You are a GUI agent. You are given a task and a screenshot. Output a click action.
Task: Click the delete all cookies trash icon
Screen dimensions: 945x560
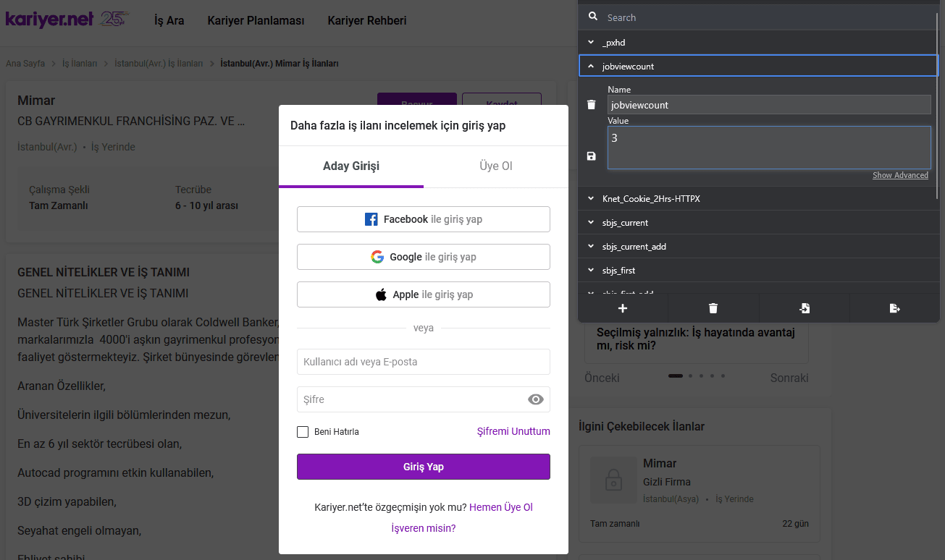click(713, 308)
